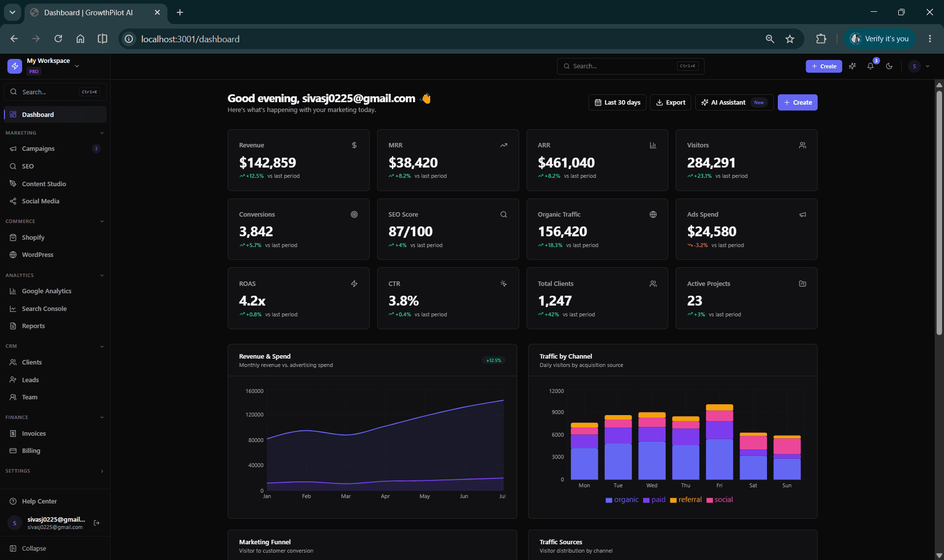The width and height of the screenshot is (944, 560).
Task: Open the Last 30 days date range picker
Action: click(618, 103)
